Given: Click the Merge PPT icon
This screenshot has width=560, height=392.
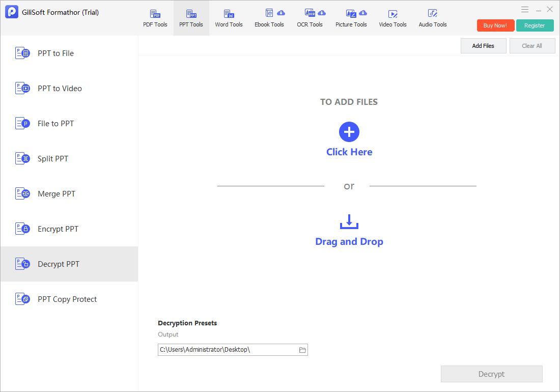Looking at the screenshot, I should [x=22, y=193].
